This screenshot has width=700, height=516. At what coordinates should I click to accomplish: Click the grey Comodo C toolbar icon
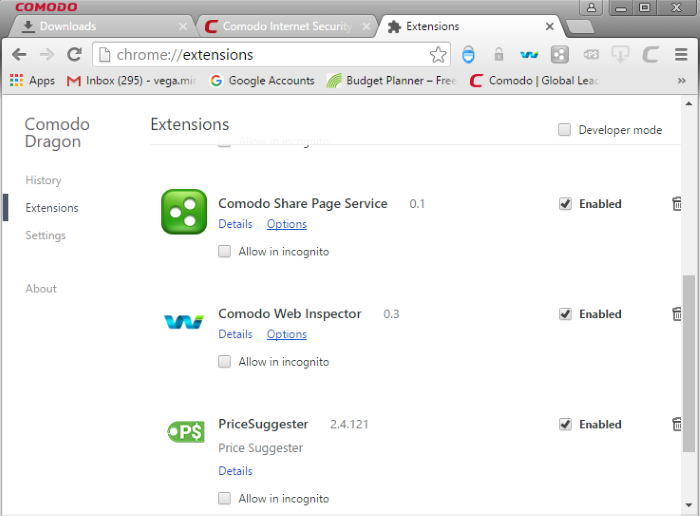pyautogui.click(x=650, y=54)
